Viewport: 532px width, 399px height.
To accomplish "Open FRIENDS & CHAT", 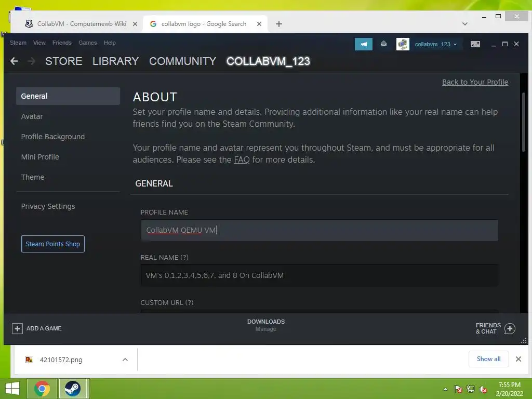I will coord(488,328).
